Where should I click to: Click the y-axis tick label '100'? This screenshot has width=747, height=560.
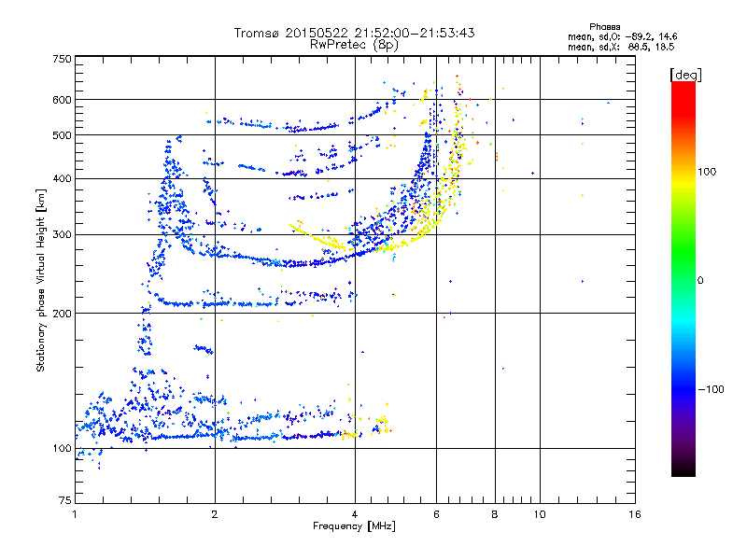[63, 449]
